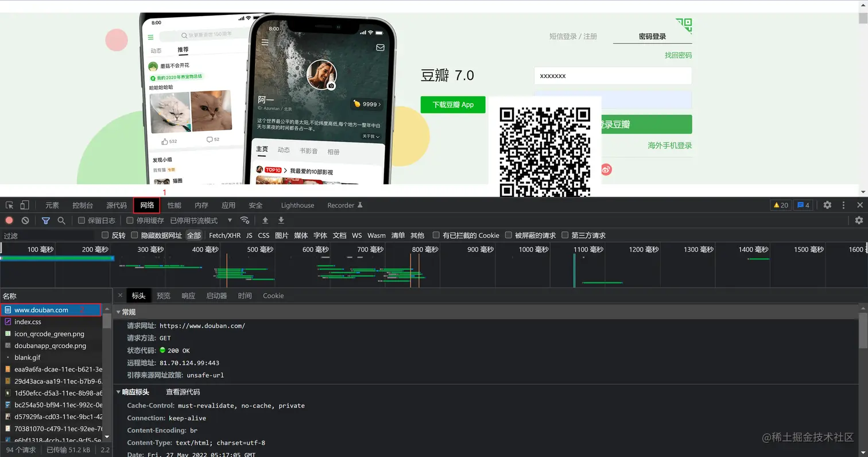Switch to 短信登录 / 注册 tab
The height and width of the screenshot is (457, 868).
[x=573, y=36]
